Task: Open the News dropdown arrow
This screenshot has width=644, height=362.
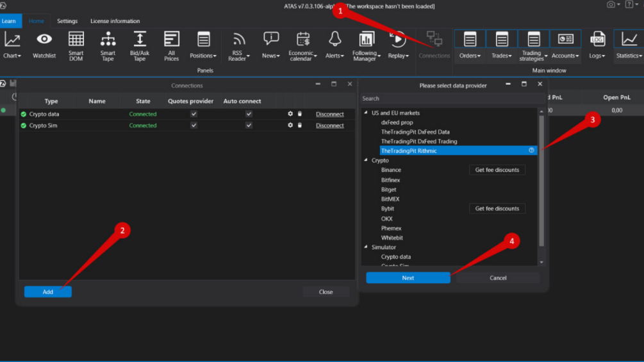Action: pyautogui.click(x=278, y=56)
